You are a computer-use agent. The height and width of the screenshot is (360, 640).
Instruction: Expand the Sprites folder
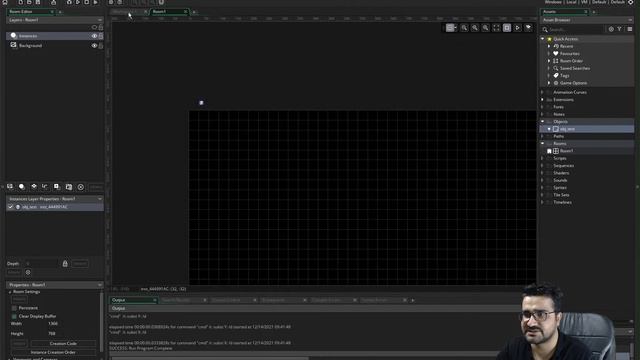pyautogui.click(x=542, y=188)
